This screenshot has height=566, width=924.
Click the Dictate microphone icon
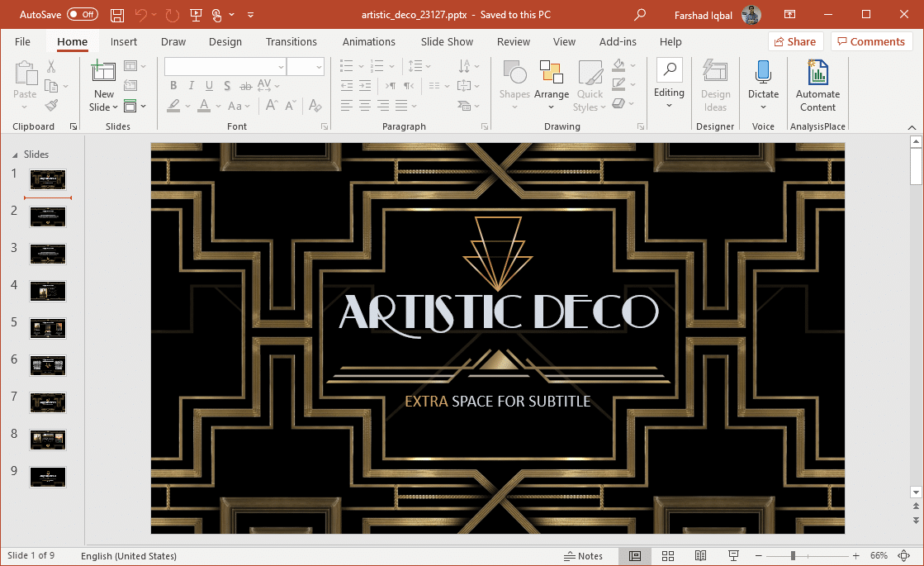tap(763, 73)
